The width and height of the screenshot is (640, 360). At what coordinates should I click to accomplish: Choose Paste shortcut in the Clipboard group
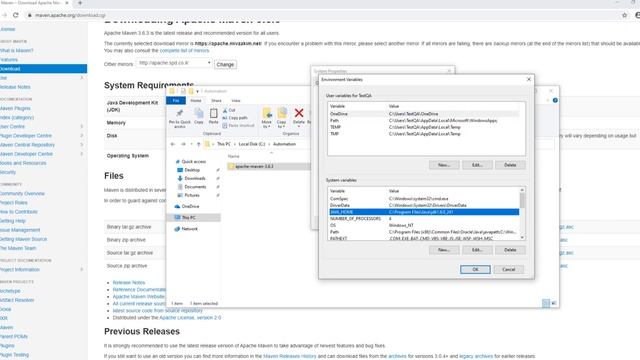click(238, 125)
